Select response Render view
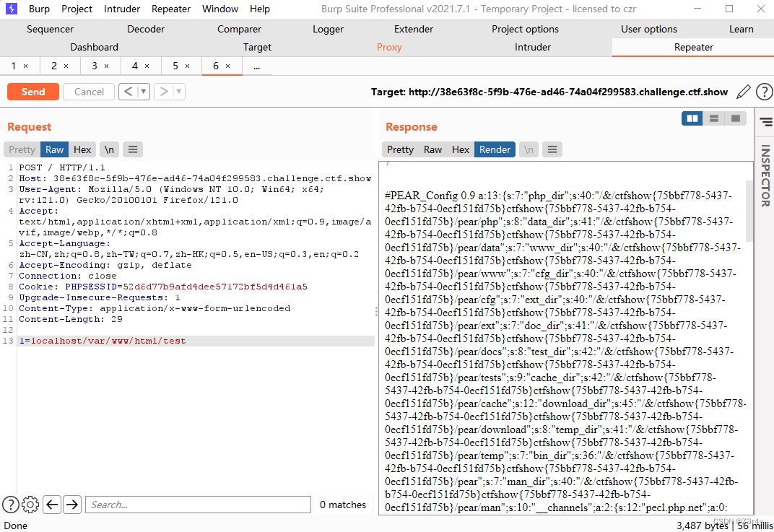 [495, 149]
